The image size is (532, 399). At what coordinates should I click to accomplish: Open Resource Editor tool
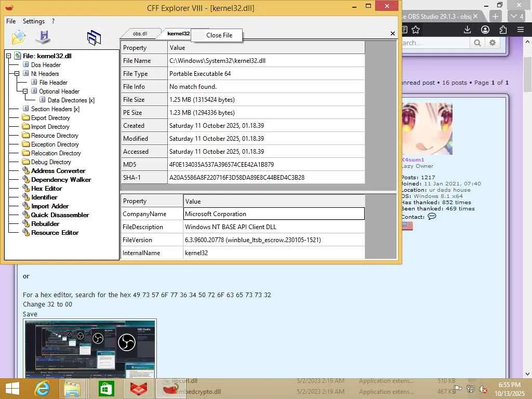pos(55,233)
